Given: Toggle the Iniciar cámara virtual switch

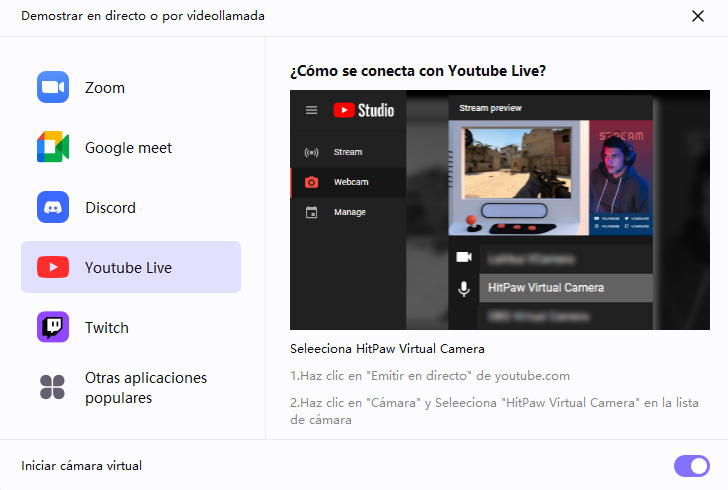Looking at the screenshot, I should pos(692,466).
